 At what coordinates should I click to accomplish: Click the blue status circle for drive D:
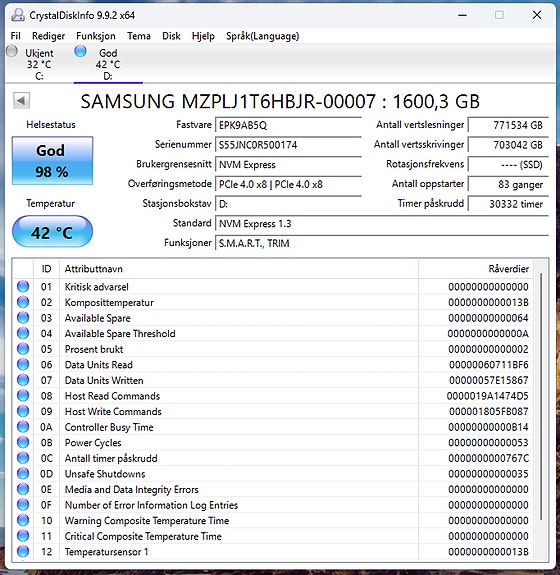(x=80, y=51)
